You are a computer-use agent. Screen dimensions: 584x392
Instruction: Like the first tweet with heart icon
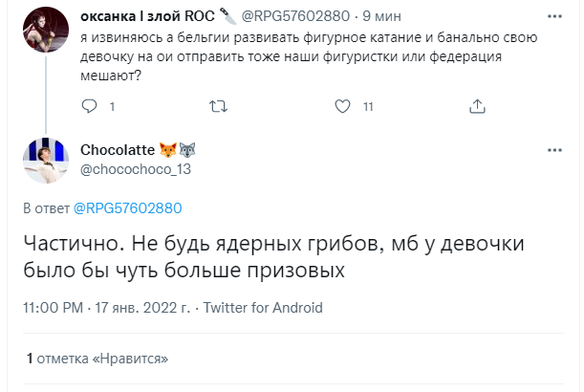(x=342, y=107)
